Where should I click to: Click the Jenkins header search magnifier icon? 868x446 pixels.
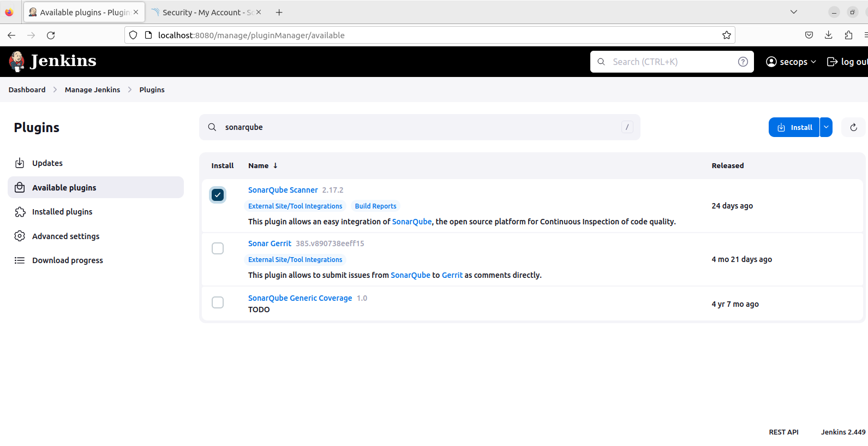point(601,62)
